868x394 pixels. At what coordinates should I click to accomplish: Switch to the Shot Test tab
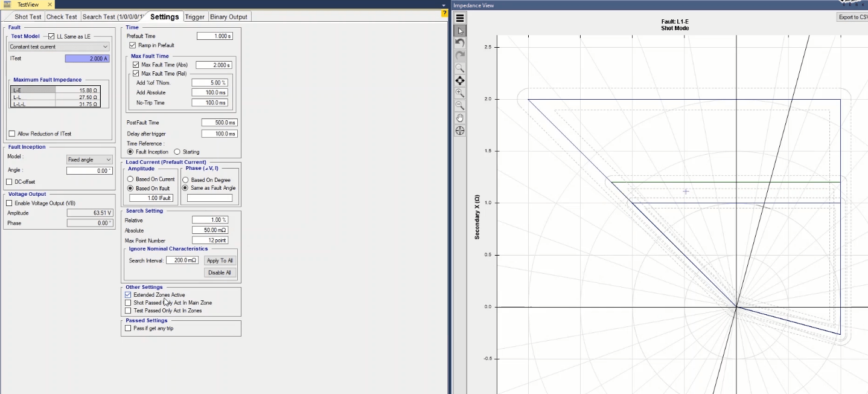tap(28, 17)
